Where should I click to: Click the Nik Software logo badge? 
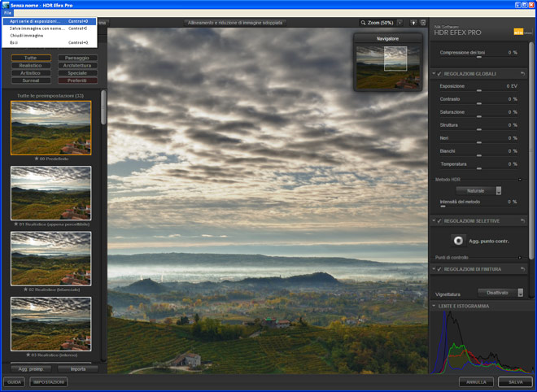(518, 33)
